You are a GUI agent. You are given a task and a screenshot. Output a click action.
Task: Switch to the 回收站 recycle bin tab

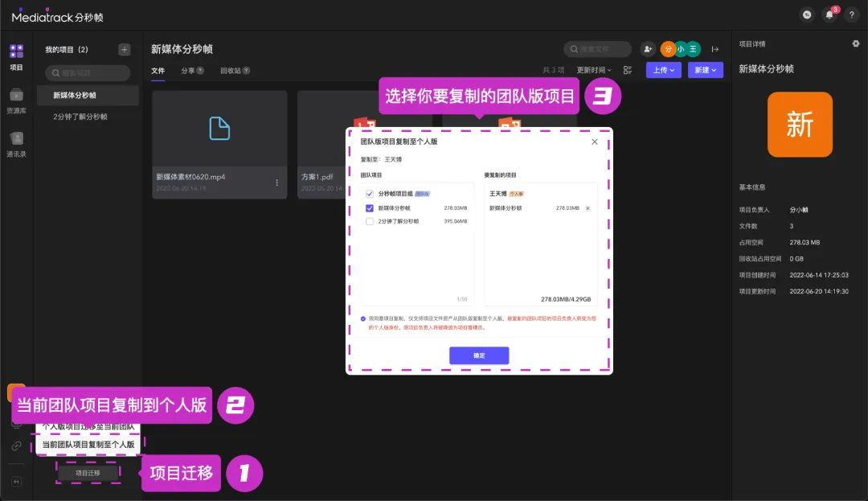point(235,71)
